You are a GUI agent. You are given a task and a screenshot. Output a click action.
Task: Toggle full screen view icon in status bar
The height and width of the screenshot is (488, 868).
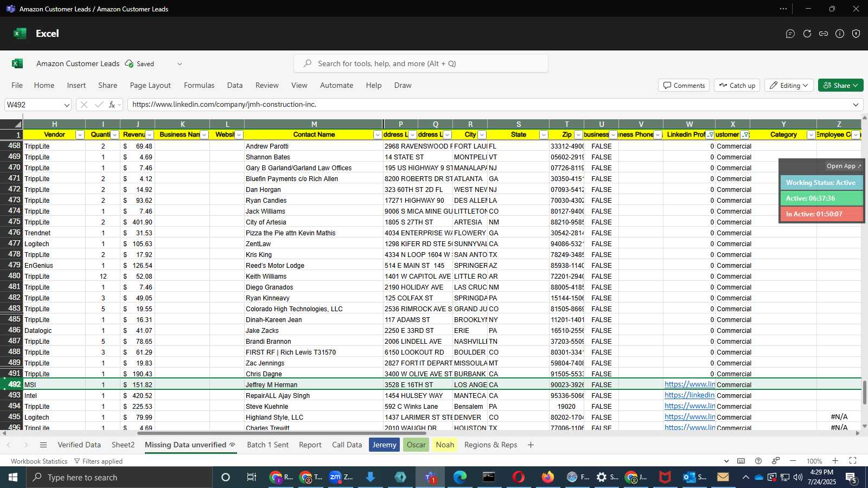coord(853,461)
